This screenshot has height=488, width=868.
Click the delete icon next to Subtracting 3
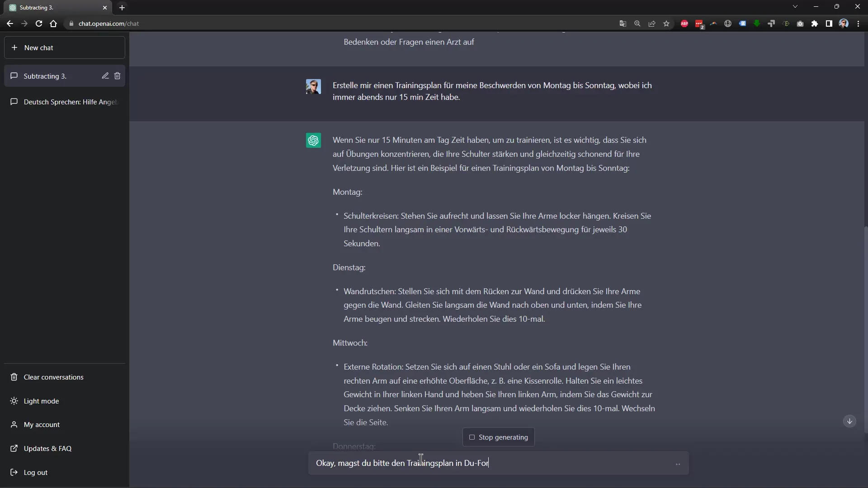pos(117,75)
